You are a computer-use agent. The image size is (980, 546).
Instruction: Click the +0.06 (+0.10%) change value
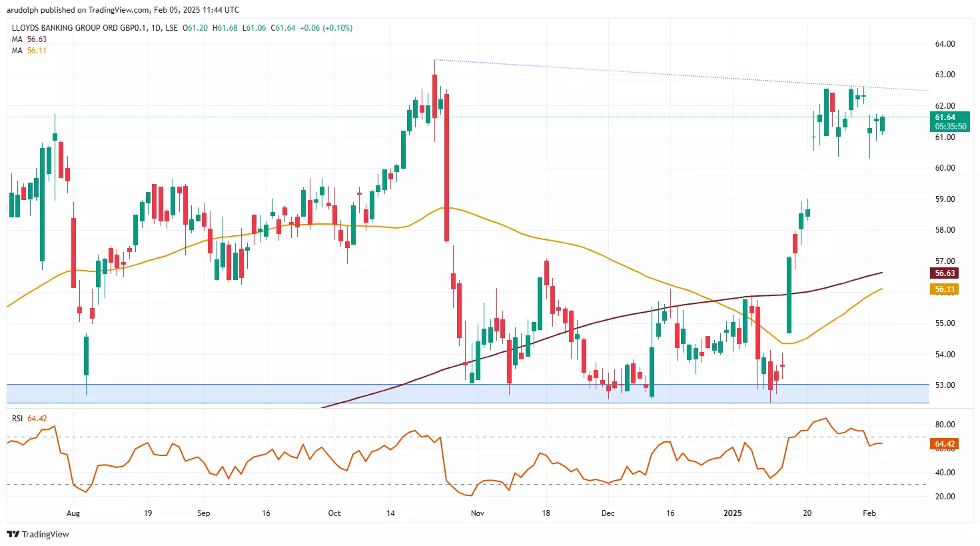coord(328,29)
